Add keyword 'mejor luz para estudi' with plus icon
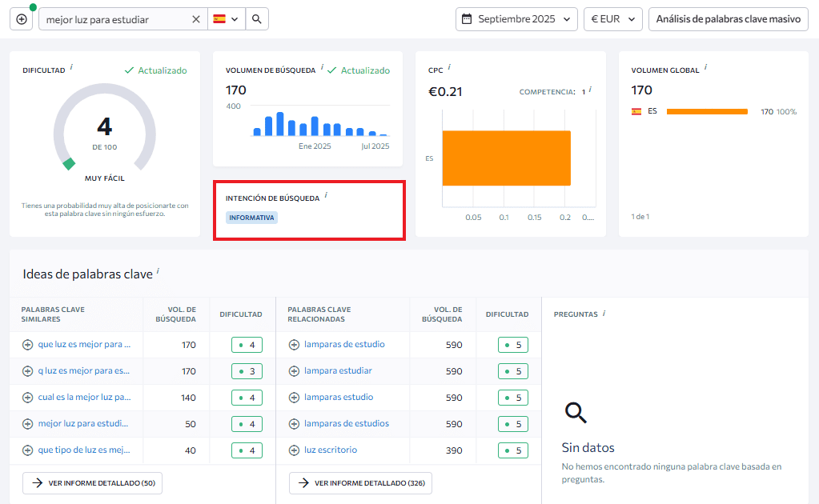Viewport: 819px width, 504px height. click(x=28, y=424)
